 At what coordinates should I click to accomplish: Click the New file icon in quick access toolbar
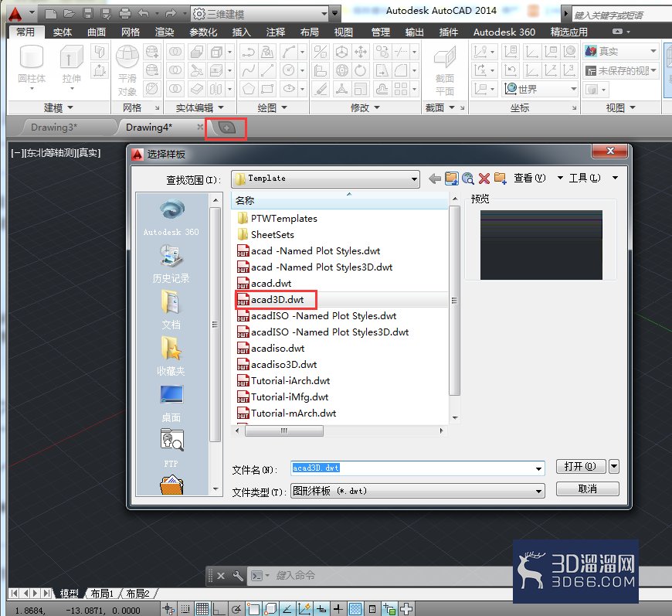[51, 14]
